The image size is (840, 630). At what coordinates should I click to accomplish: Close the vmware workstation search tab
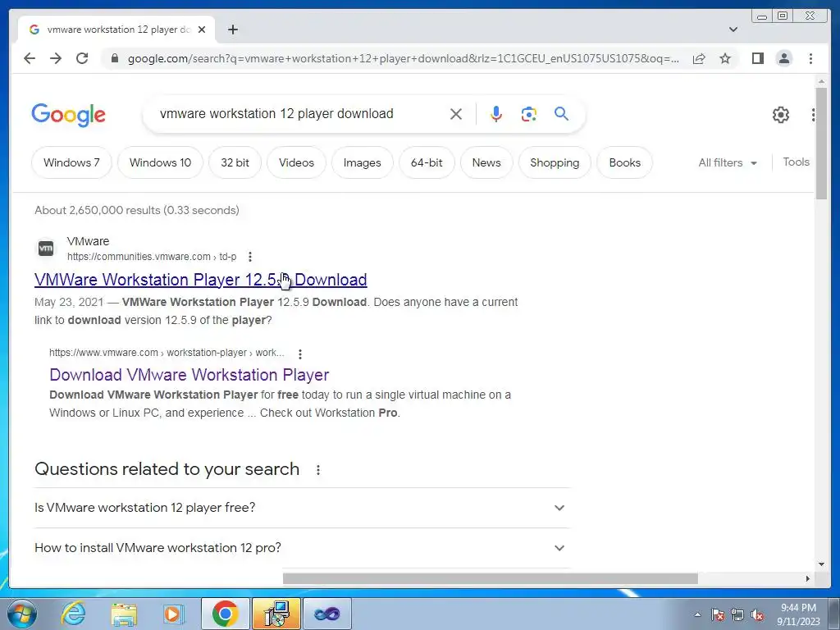[x=202, y=30]
